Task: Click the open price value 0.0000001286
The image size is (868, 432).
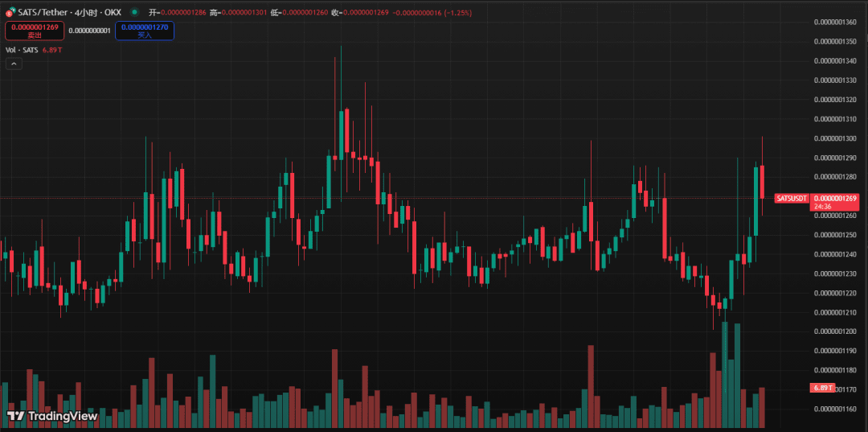Action: pos(182,11)
